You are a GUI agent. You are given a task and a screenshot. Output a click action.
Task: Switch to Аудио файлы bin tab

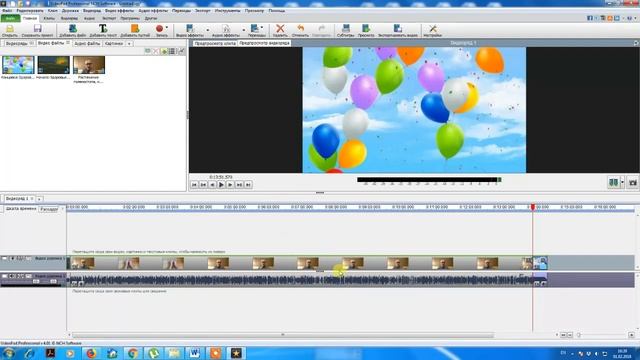point(87,43)
